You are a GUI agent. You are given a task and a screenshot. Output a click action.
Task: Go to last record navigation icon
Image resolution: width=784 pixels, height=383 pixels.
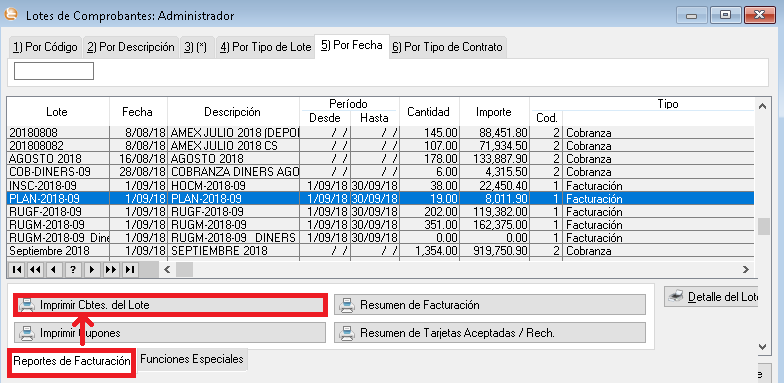click(130, 270)
